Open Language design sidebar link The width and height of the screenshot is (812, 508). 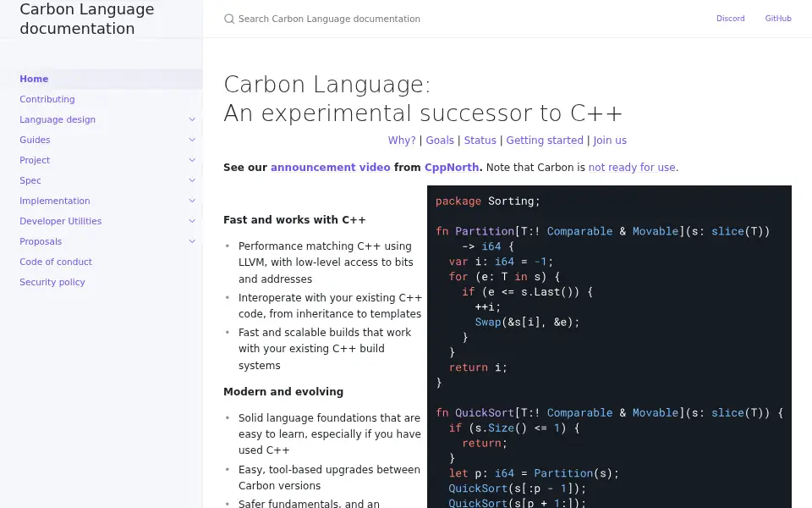pos(58,119)
